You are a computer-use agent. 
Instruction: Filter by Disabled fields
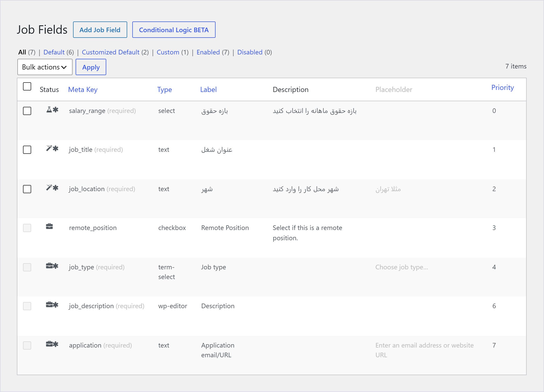pyautogui.click(x=250, y=52)
